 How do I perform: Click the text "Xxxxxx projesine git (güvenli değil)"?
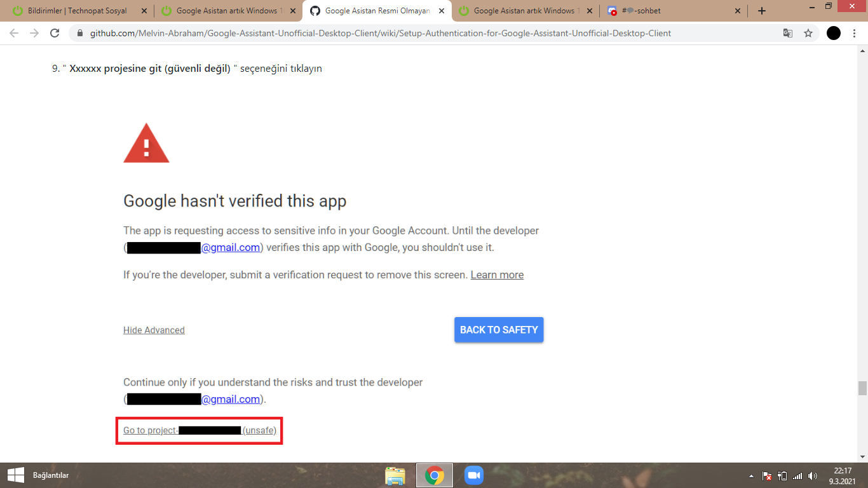point(150,69)
